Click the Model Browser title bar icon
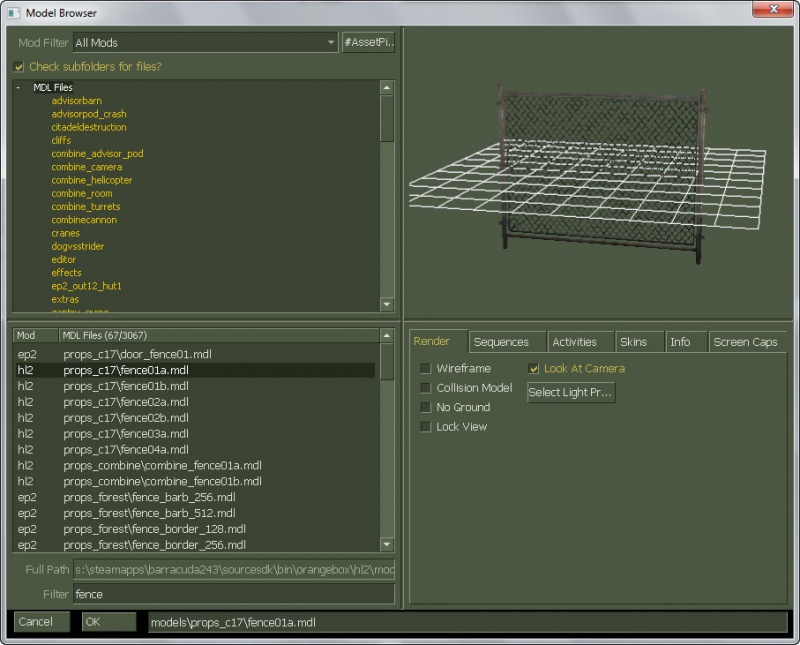Image resolution: width=800 pixels, height=645 pixels. coord(14,12)
